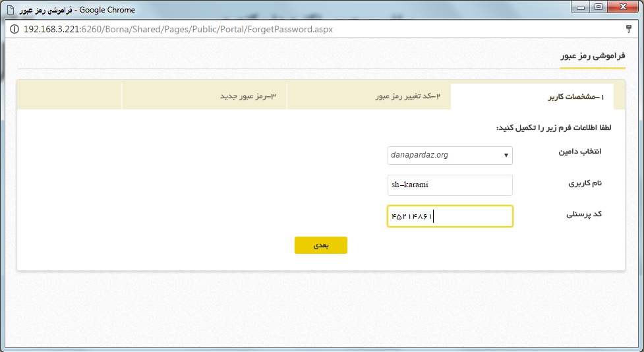Screen dimensions: 644x352
Task: Focus the username field containing sh-karami
Action: pos(450,185)
